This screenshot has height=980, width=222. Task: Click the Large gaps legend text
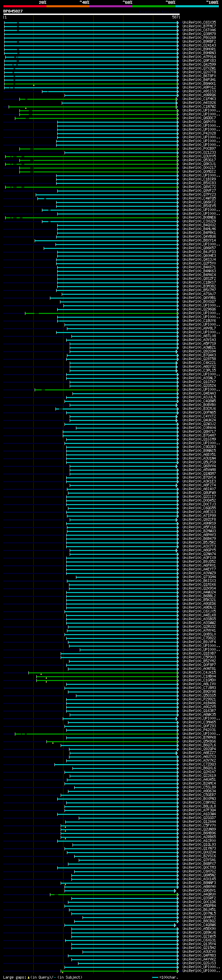pyautogui.click(x=43, y=977)
